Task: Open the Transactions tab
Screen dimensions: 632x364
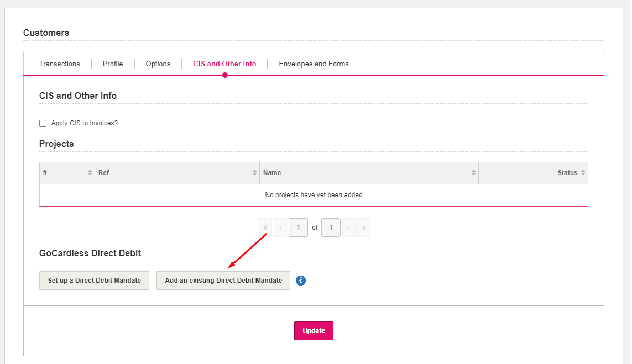Action: (60, 64)
